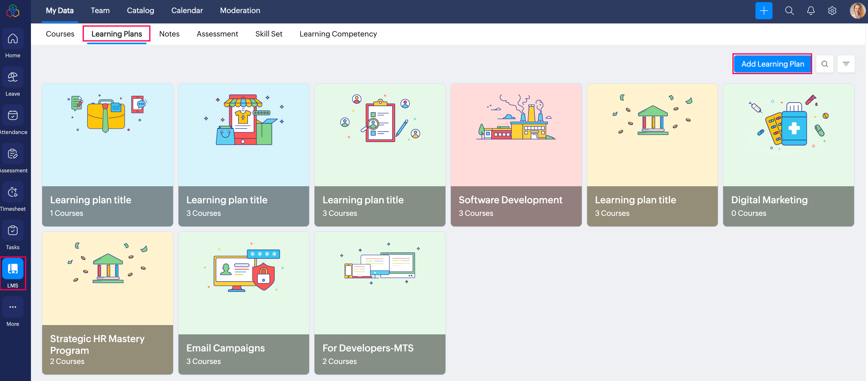Viewport: 868px width, 381px height.
Task: Switch to the Catalog top tab
Action: point(140,10)
